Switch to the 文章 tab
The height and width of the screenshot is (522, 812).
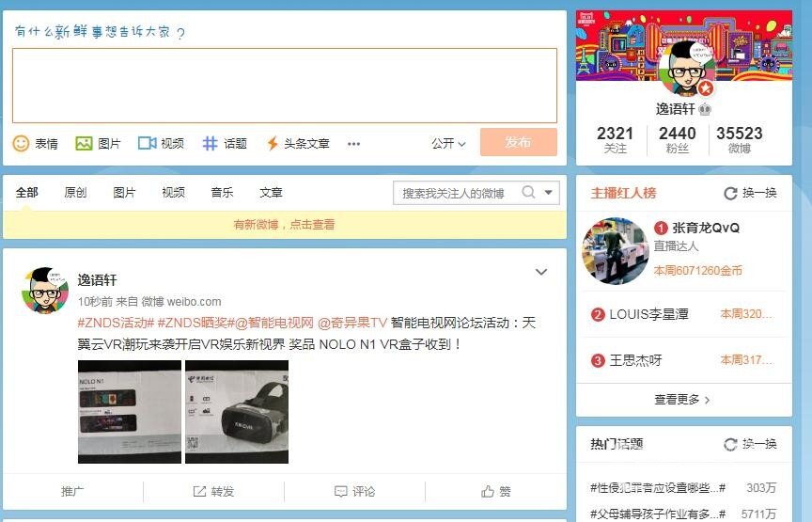[x=271, y=193]
